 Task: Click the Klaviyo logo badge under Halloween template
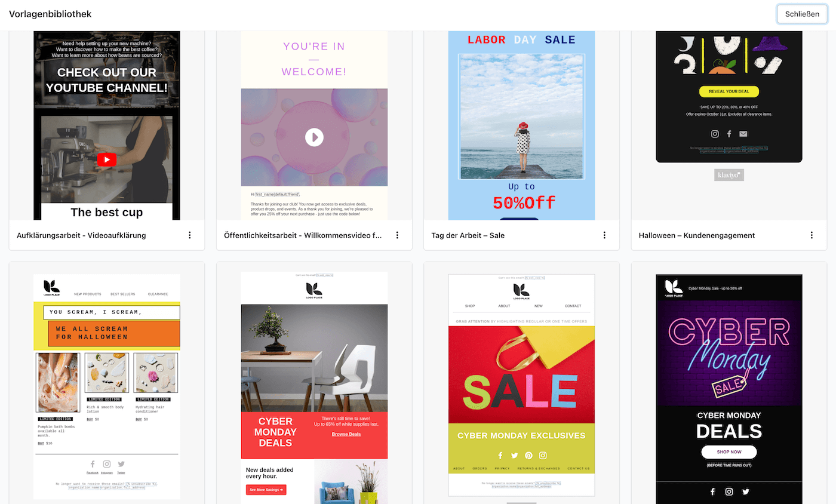[x=729, y=175]
